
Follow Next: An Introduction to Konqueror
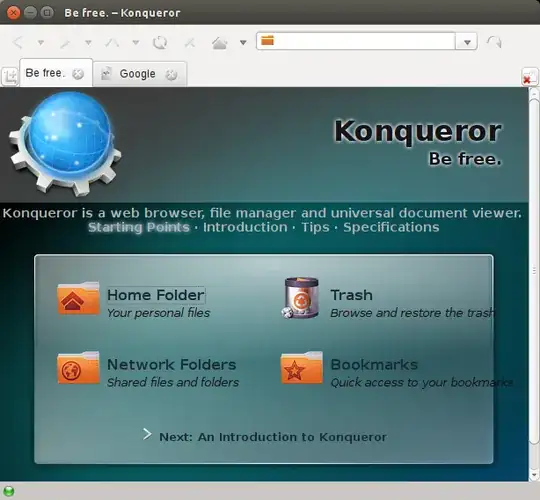[273, 437]
